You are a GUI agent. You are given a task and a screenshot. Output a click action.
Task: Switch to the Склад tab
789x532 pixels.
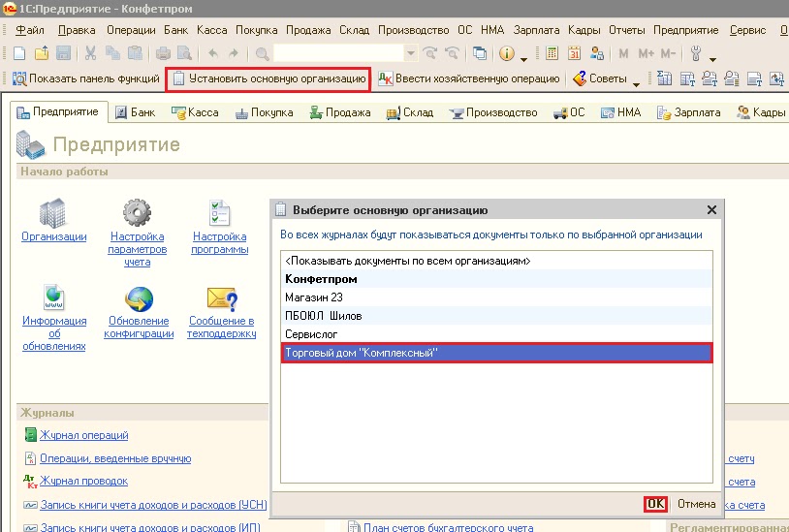pyautogui.click(x=410, y=112)
